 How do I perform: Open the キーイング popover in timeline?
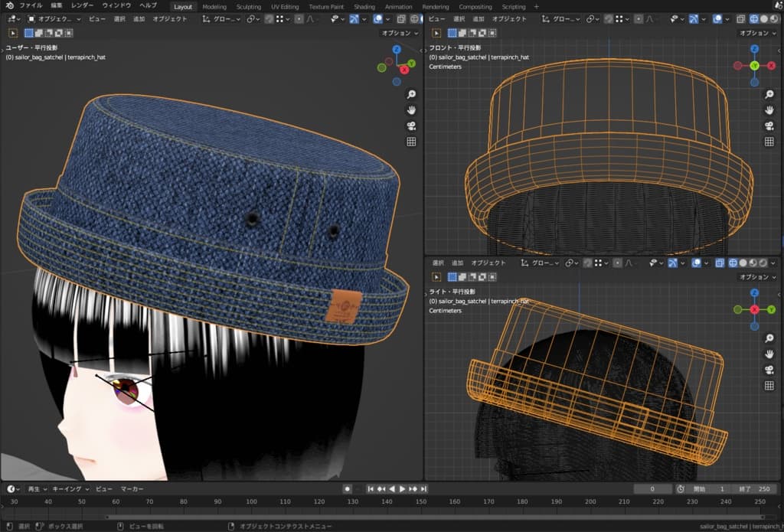[70, 488]
